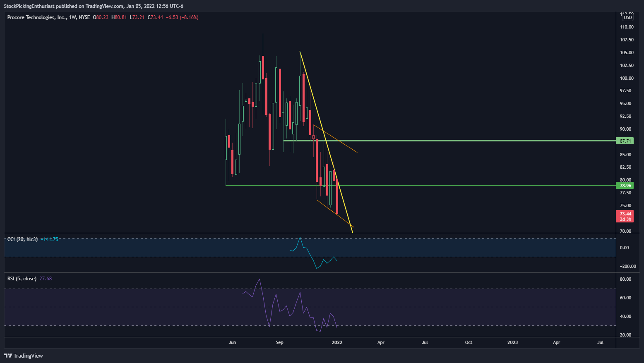Click the 78.96 green price label
The width and height of the screenshot is (644, 363).
coord(625,186)
